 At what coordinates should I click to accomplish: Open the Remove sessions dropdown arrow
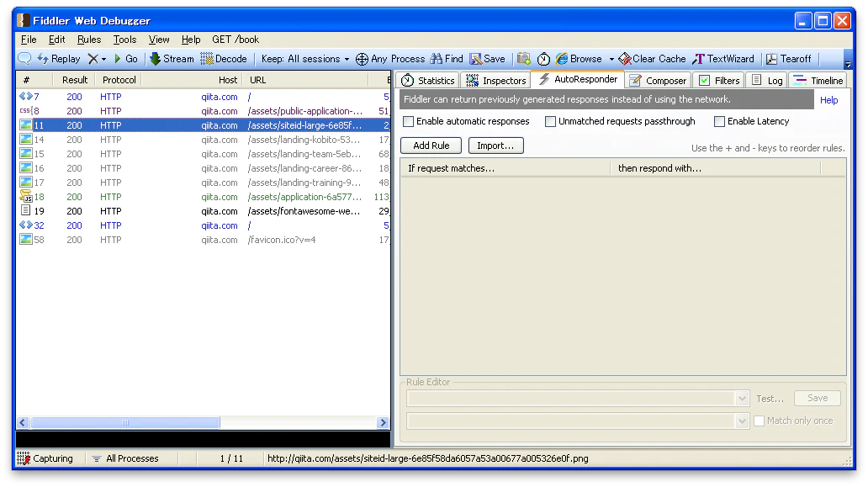click(103, 59)
